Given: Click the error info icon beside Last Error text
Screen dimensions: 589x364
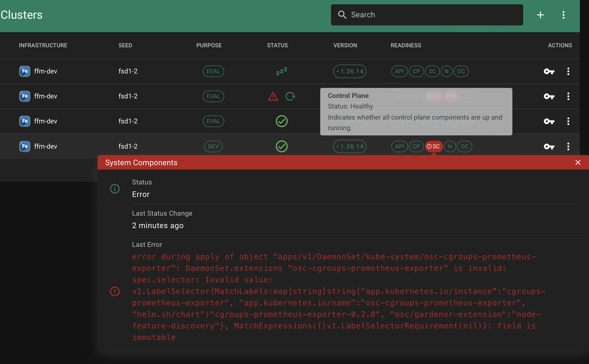Looking at the screenshot, I should 115,291.
